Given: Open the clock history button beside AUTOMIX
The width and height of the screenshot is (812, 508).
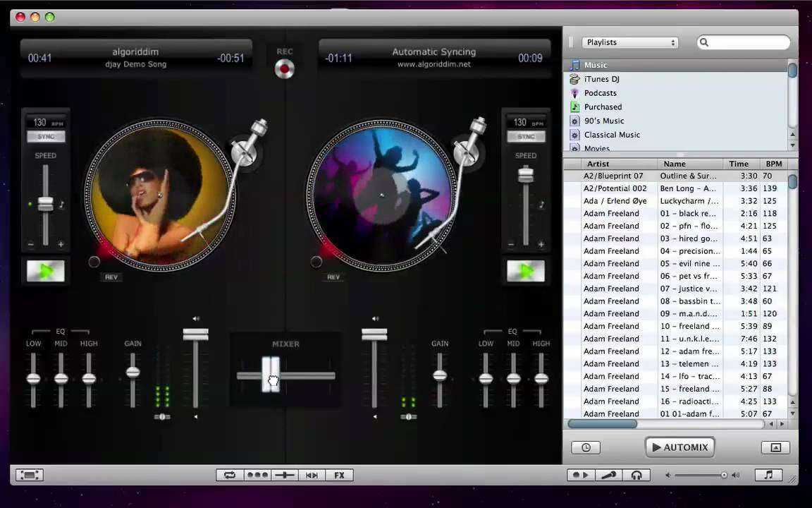Looking at the screenshot, I should [586, 447].
